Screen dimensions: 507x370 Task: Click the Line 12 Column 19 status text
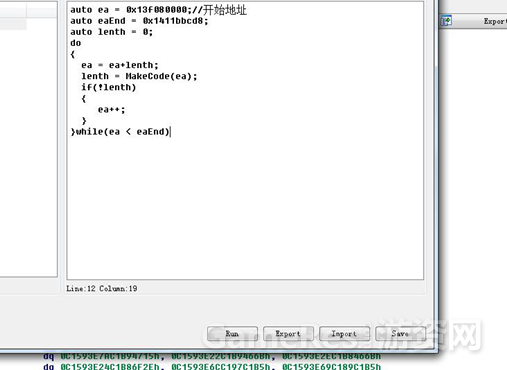(x=102, y=289)
